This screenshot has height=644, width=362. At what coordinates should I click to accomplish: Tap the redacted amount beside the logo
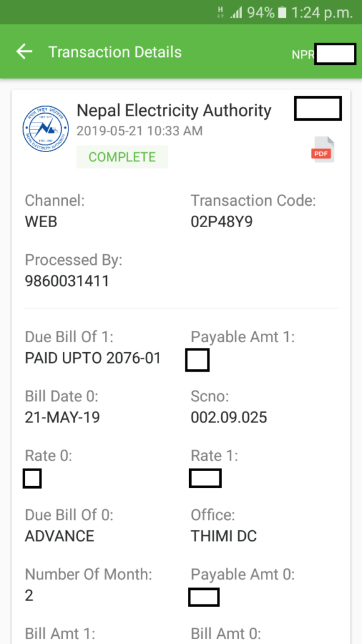coord(317,108)
